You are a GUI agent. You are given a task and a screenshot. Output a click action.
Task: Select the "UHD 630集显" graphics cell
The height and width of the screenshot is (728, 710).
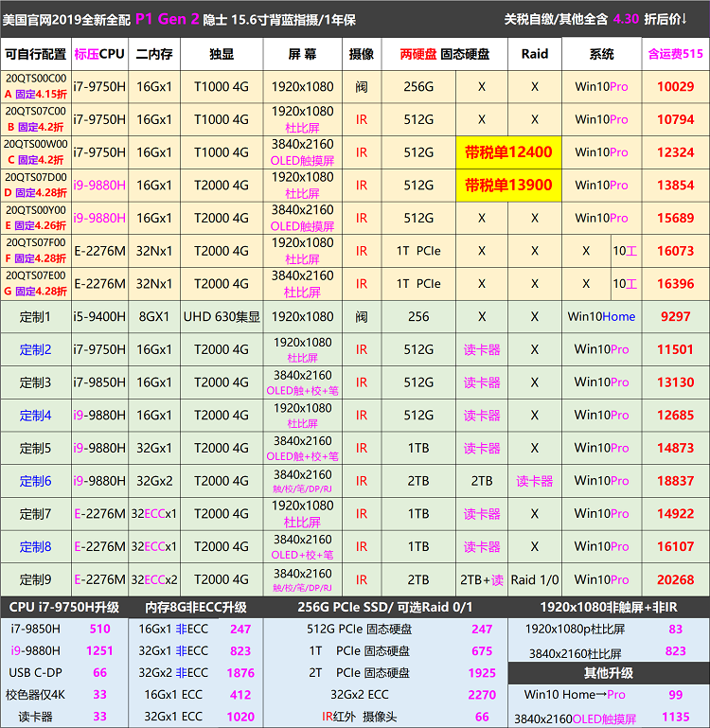(x=221, y=317)
